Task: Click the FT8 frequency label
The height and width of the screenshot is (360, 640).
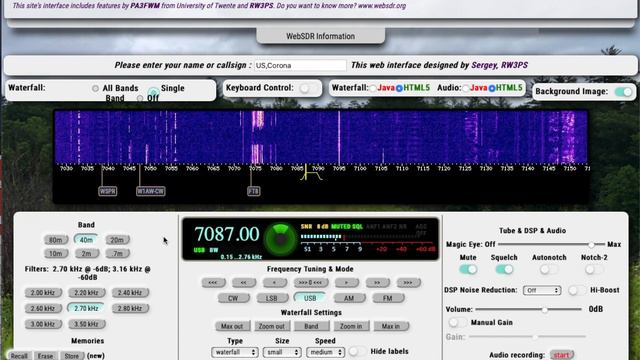Action: tap(253, 191)
